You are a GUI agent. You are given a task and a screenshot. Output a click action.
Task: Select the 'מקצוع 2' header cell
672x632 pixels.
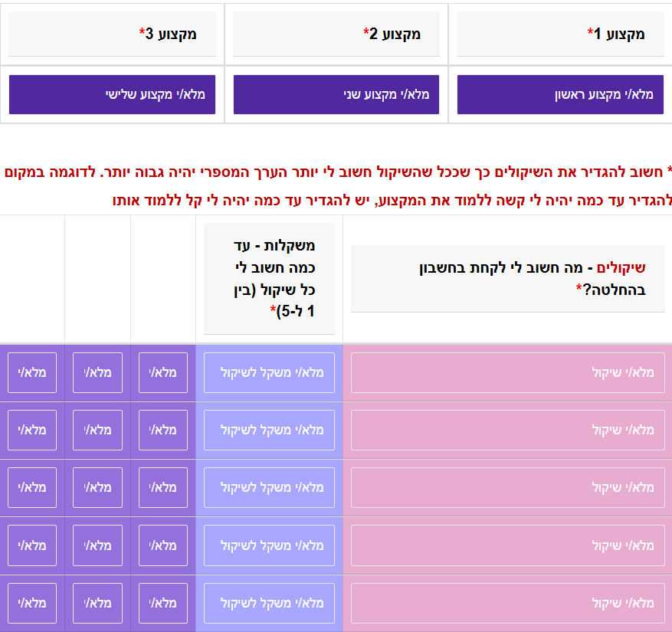coord(336,34)
